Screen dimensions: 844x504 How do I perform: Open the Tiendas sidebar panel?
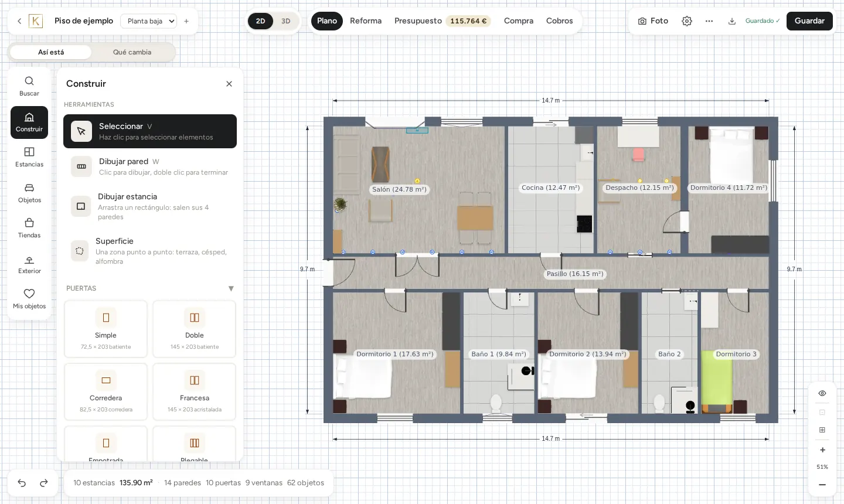pos(29,229)
